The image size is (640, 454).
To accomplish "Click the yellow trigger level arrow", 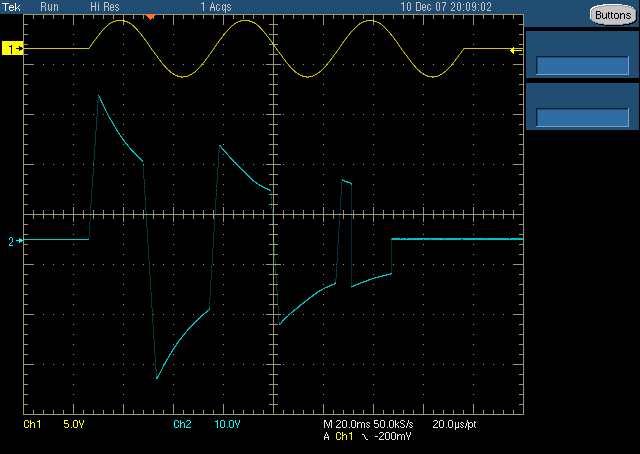I will (516, 50).
